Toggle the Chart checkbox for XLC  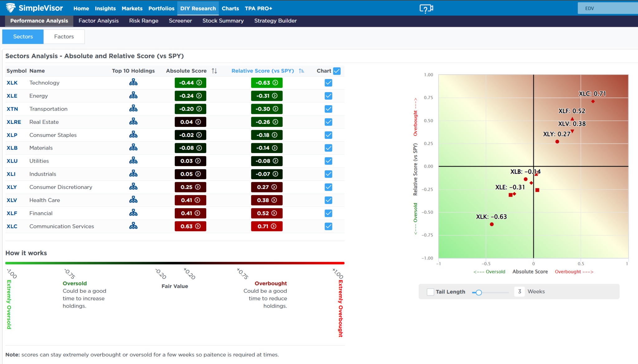(328, 226)
